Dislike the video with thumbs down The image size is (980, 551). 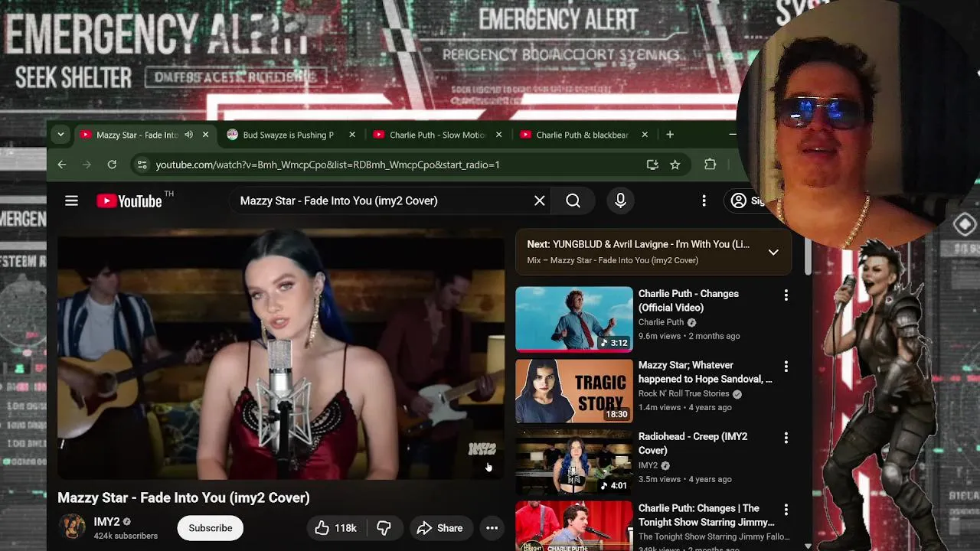coord(384,528)
